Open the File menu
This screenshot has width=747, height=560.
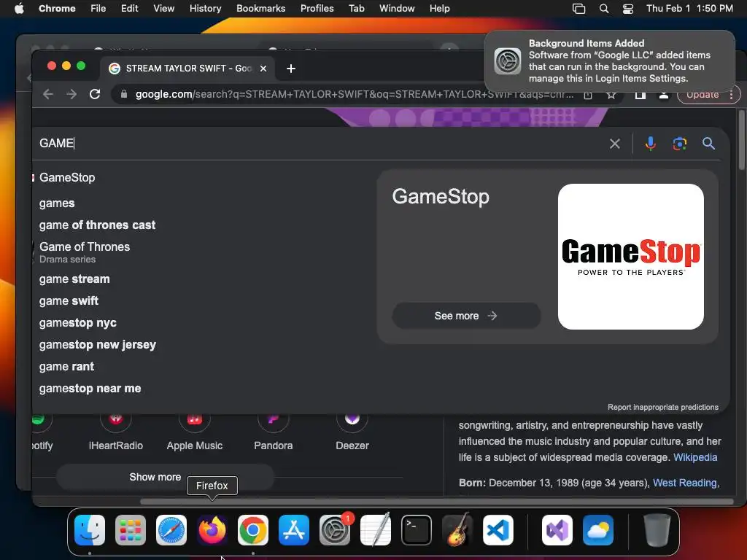tap(98, 9)
